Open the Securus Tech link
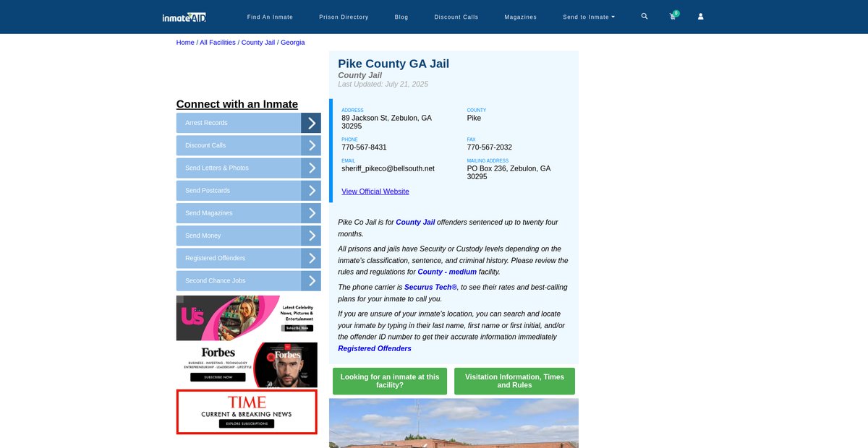 coord(430,287)
